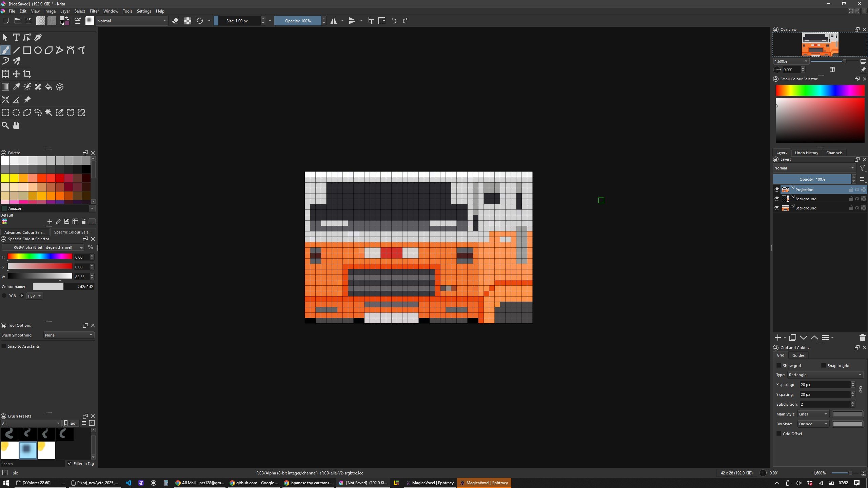Open Windows Start menu

6,483
